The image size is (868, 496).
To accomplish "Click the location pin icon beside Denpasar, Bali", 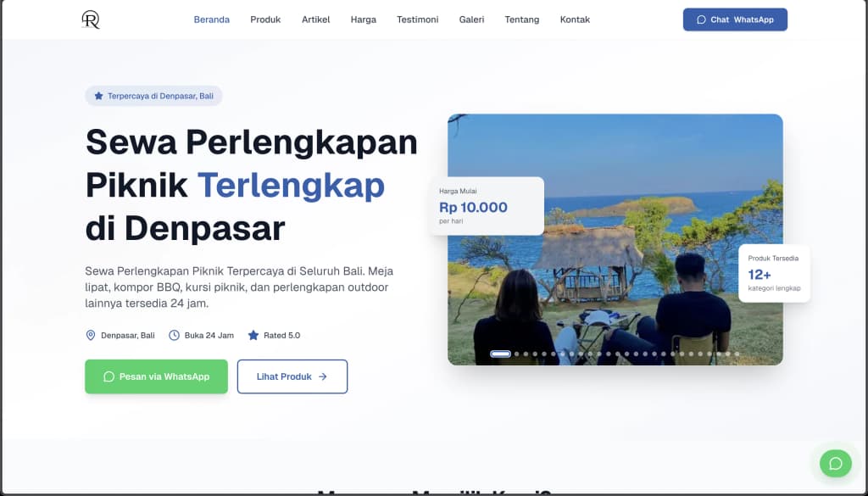I will click(x=91, y=335).
